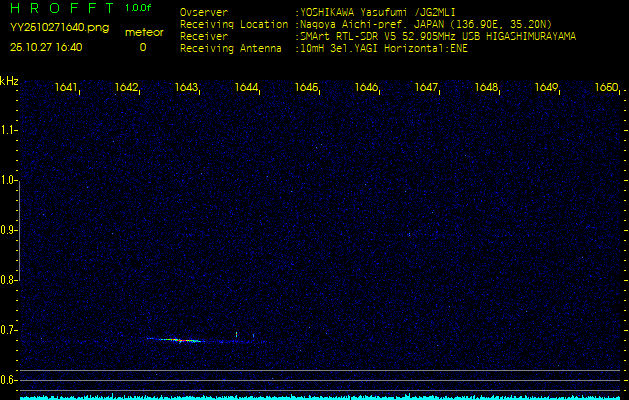Click the 1649 time axis marker
Viewport: 629px width, 400px height.
pos(546,87)
